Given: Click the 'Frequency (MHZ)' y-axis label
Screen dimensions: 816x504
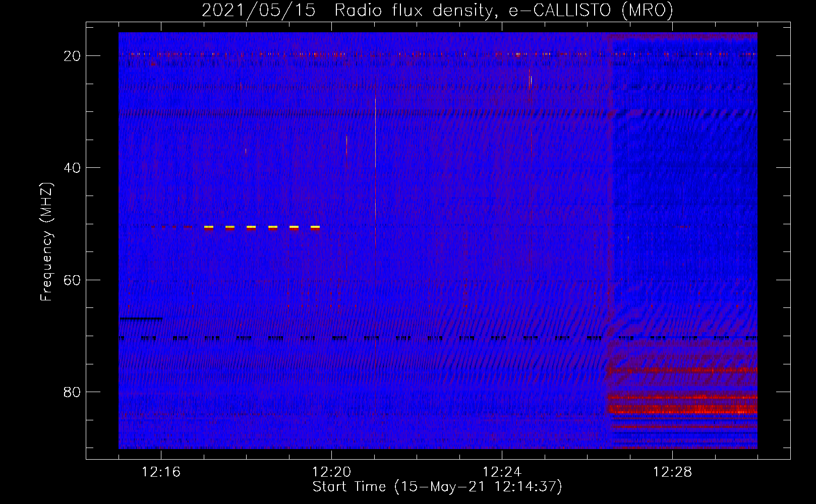Looking at the screenshot, I should [46, 242].
